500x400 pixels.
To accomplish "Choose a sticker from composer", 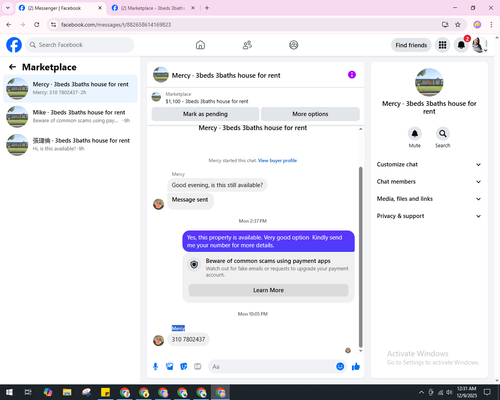I will click(184, 367).
